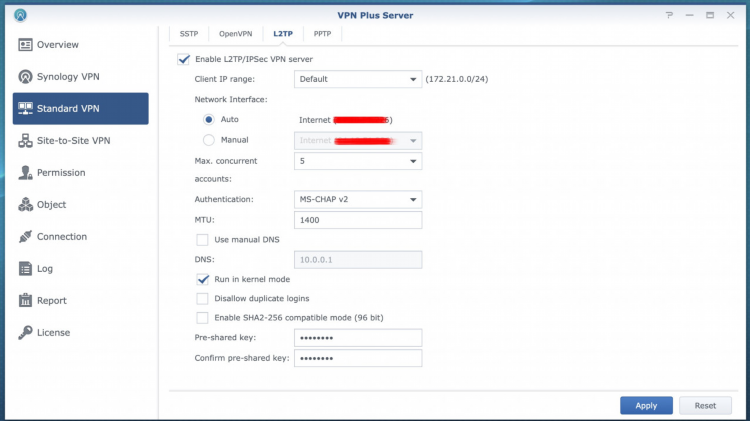Close the VPN Plus Server window
Image resolution: width=750 pixels, height=421 pixels.
(730, 15)
